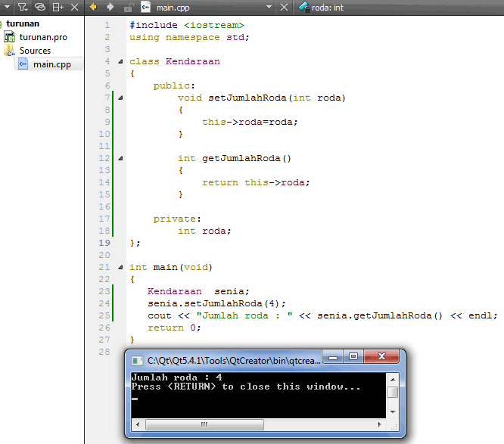Click the console window title bar icon

[x=138, y=361]
